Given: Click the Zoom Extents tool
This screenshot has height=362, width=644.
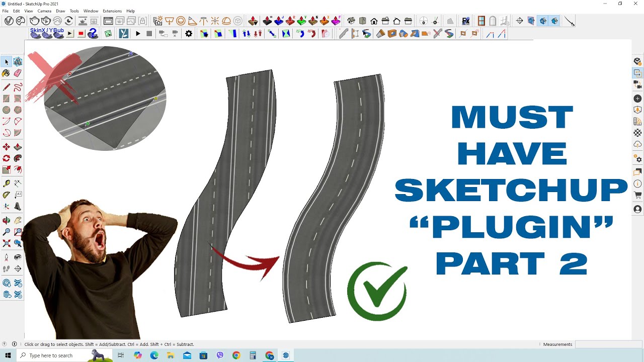Looking at the screenshot, I should [7, 243].
